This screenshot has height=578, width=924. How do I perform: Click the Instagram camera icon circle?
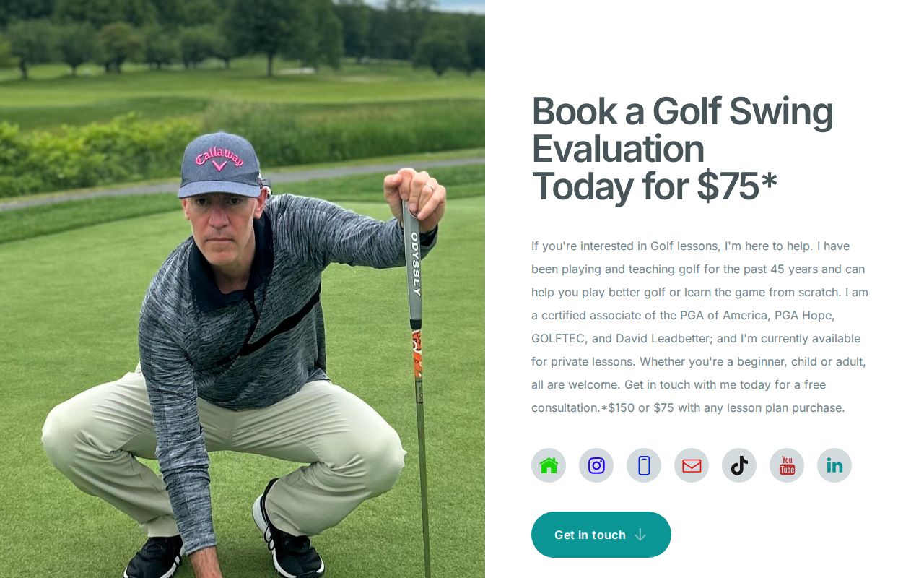tap(596, 465)
